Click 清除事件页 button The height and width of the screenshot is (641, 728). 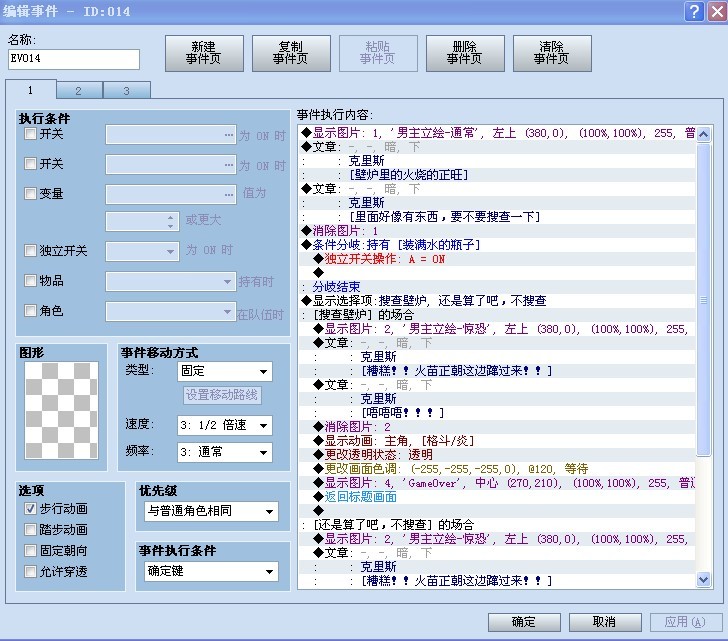(552, 53)
